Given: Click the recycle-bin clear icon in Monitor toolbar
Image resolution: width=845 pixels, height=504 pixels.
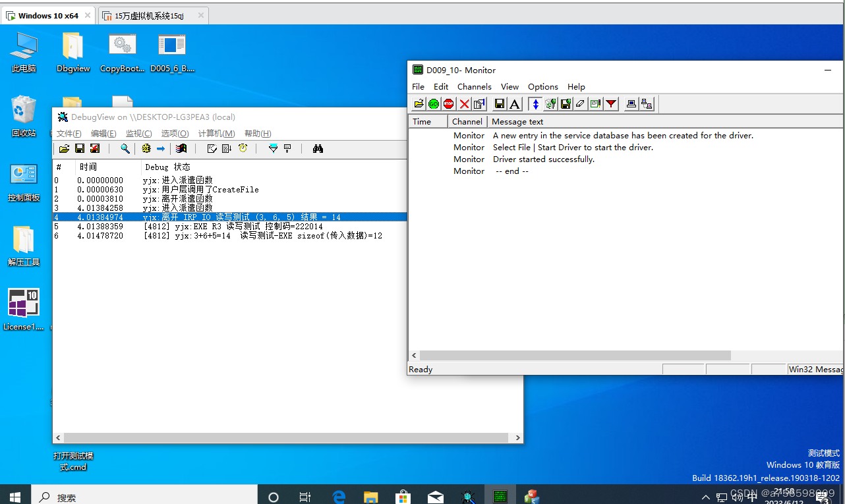Looking at the screenshot, I should click(x=550, y=103).
